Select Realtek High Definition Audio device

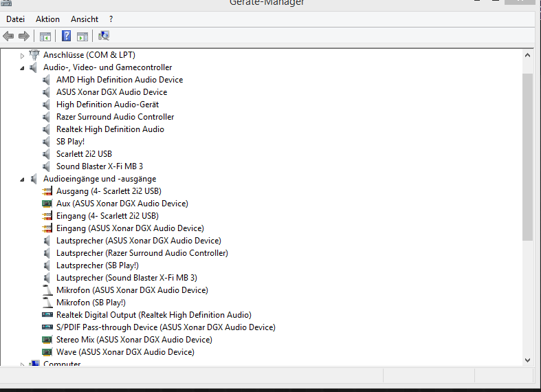click(x=110, y=129)
